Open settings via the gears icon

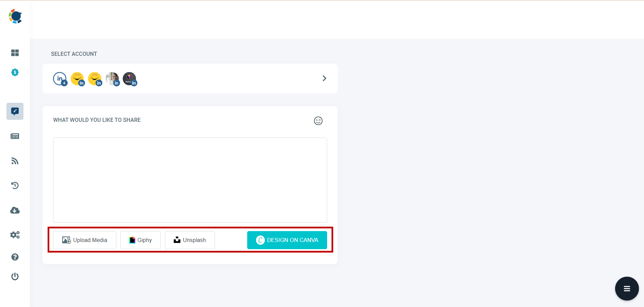(x=15, y=235)
